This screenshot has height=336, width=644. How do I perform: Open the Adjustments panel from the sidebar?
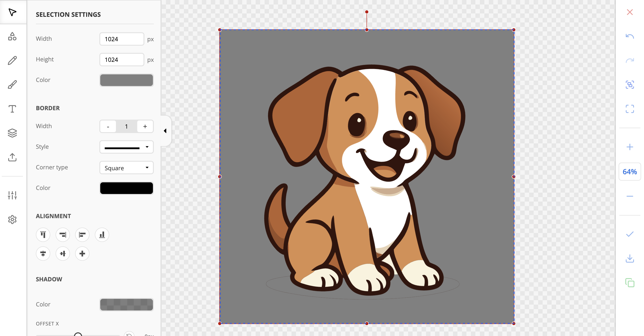13,195
